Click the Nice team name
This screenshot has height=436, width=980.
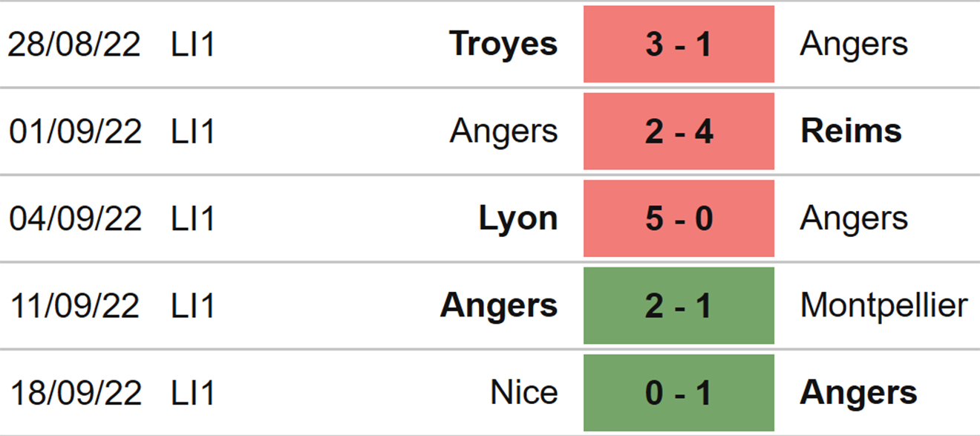click(x=524, y=392)
